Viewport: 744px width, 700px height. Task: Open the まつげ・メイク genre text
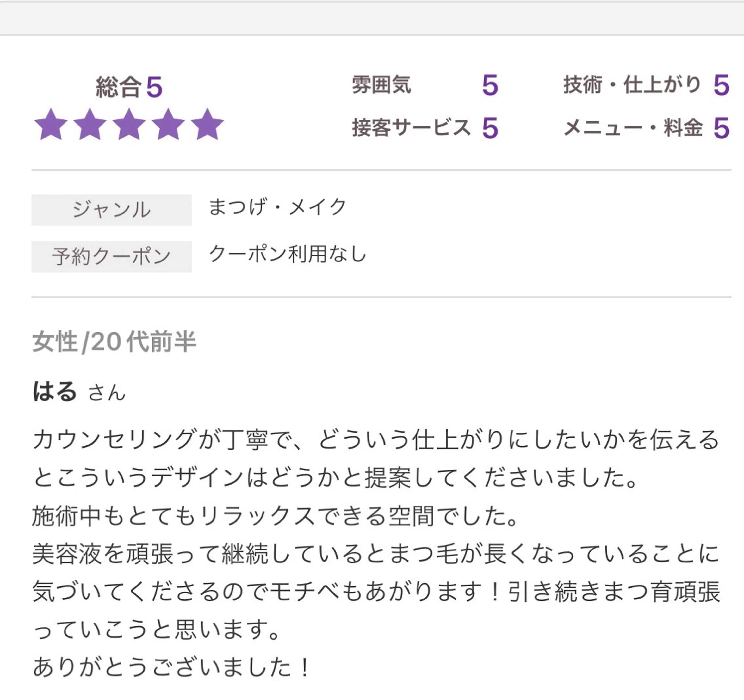pyautogui.click(x=277, y=207)
